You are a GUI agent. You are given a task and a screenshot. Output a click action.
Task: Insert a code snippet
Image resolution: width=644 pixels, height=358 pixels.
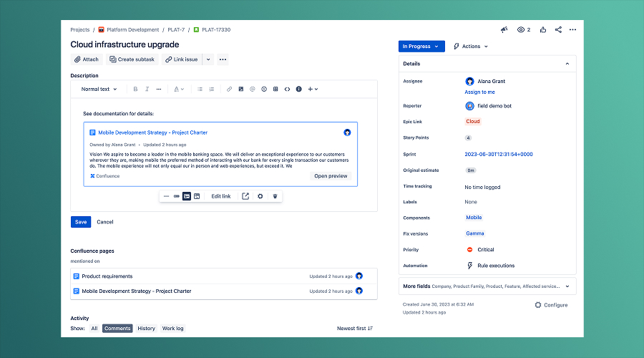pyautogui.click(x=287, y=89)
